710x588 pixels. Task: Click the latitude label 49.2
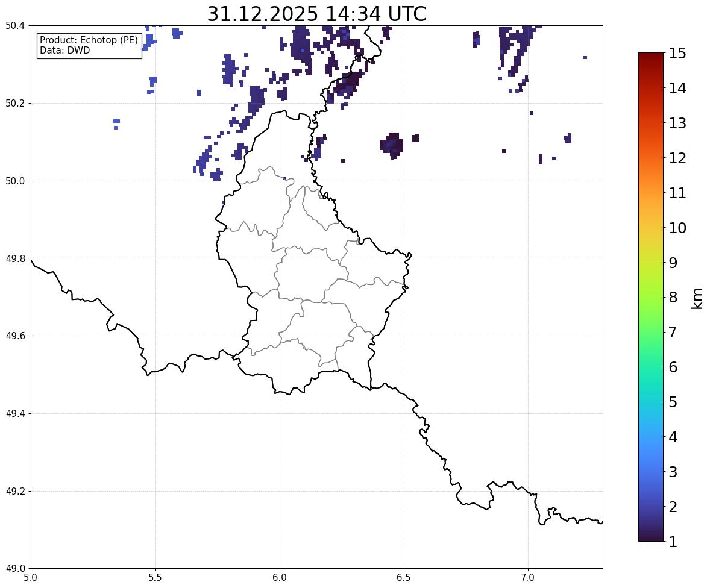pos(14,491)
